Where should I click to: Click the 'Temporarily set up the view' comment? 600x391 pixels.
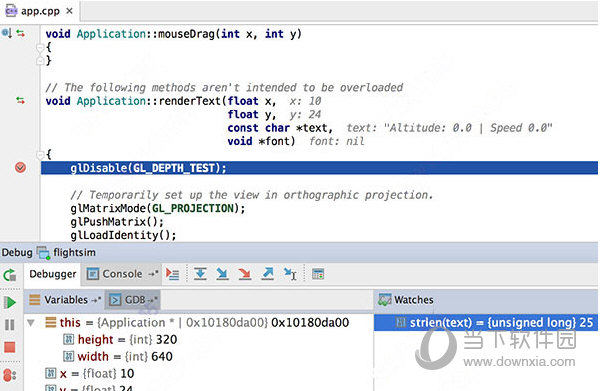point(252,195)
